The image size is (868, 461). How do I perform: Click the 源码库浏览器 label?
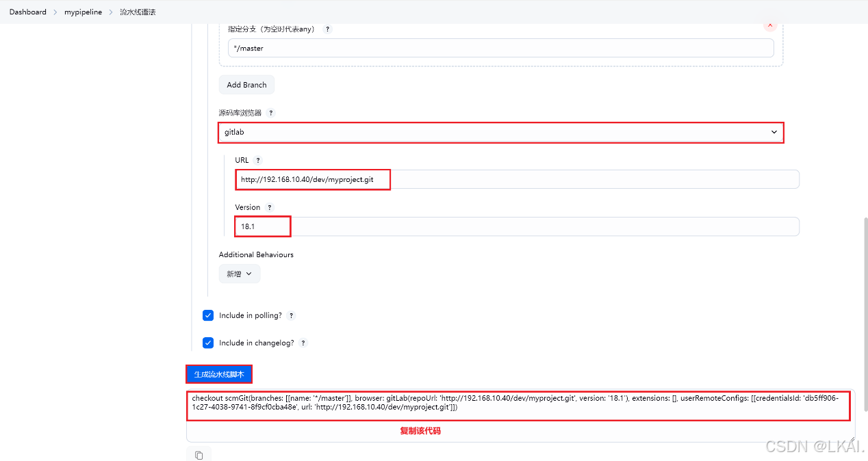tap(240, 113)
